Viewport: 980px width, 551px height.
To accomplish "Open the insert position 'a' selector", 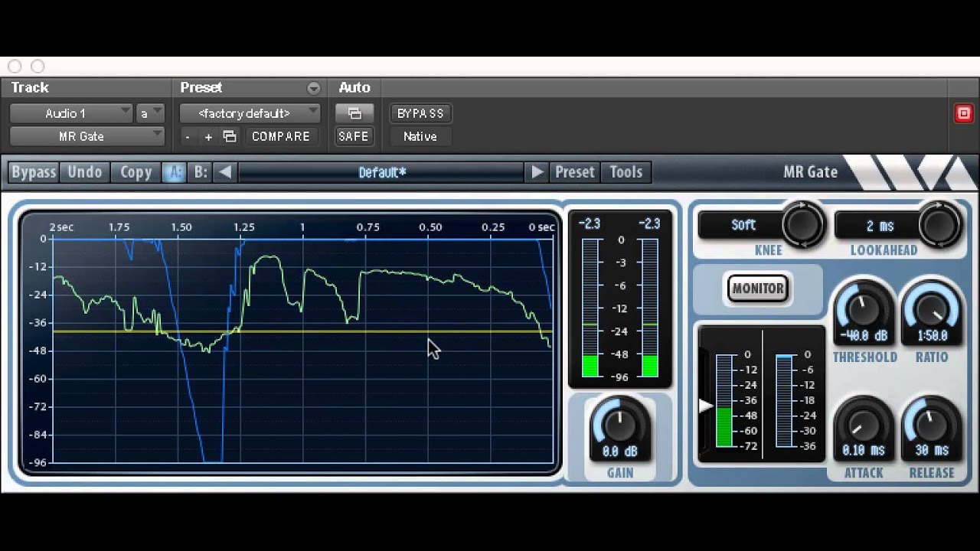I will (150, 113).
